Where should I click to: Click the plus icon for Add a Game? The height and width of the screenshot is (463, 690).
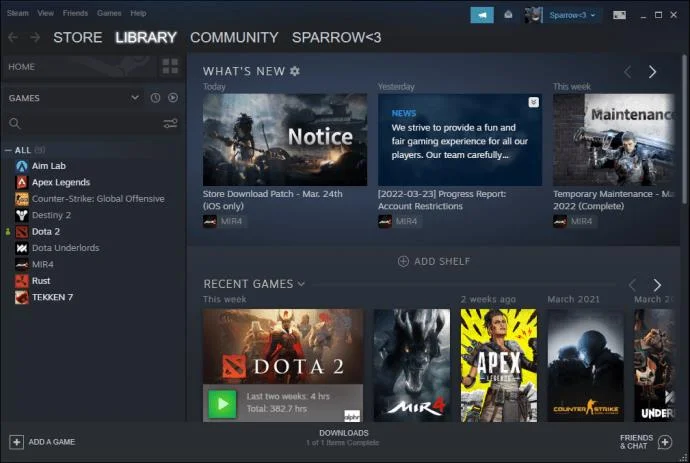16,442
